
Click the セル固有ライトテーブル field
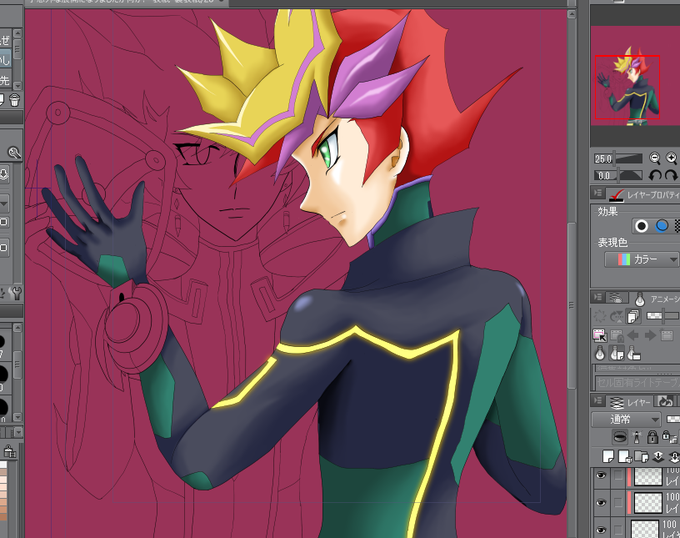coord(637,382)
